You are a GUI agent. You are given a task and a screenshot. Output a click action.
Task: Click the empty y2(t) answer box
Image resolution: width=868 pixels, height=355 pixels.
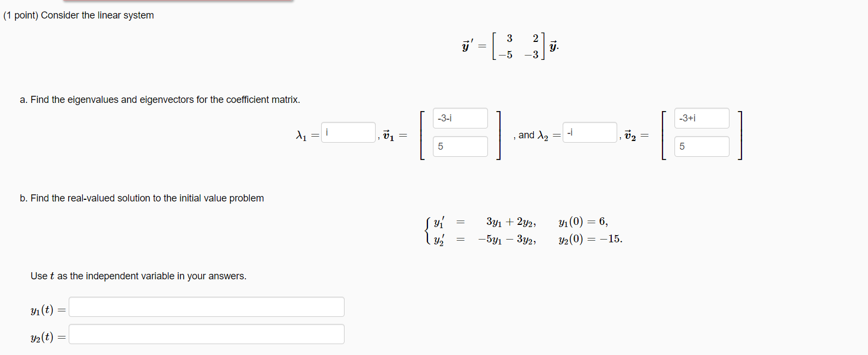pyautogui.click(x=207, y=334)
